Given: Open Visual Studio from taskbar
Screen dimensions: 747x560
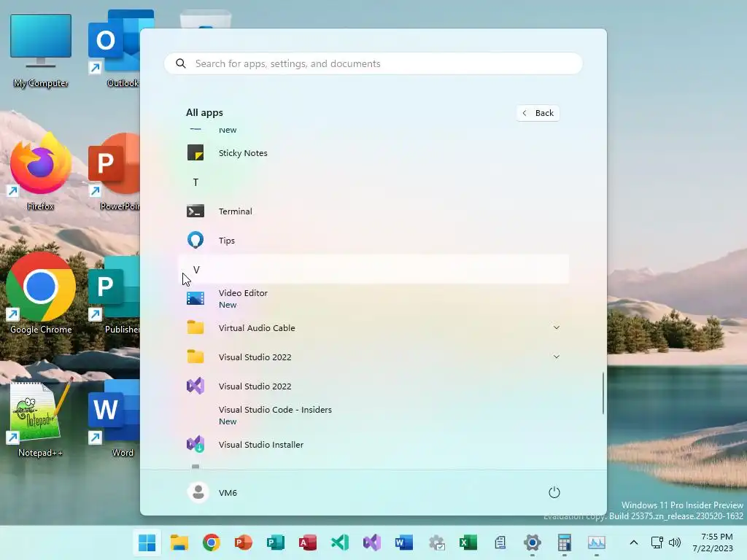Looking at the screenshot, I should [x=372, y=542].
